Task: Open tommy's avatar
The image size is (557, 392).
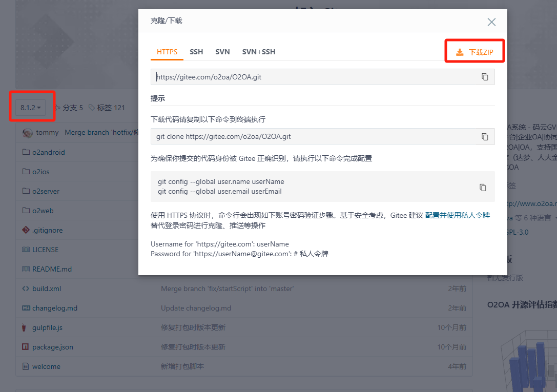Action: tap(27, 133)
